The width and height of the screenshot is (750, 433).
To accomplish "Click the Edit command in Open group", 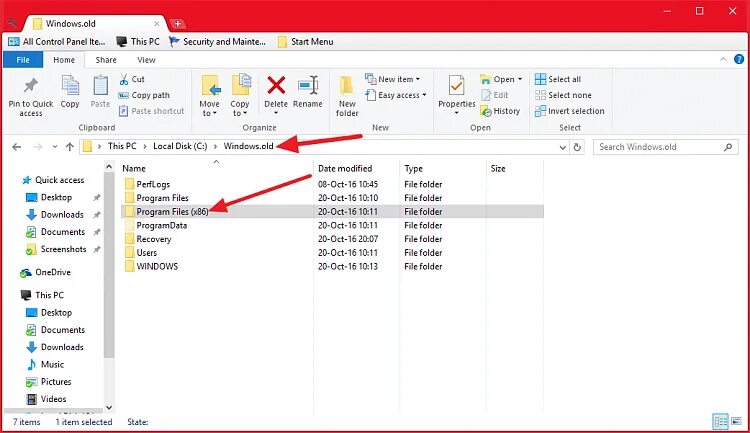I will click(495, 95).
